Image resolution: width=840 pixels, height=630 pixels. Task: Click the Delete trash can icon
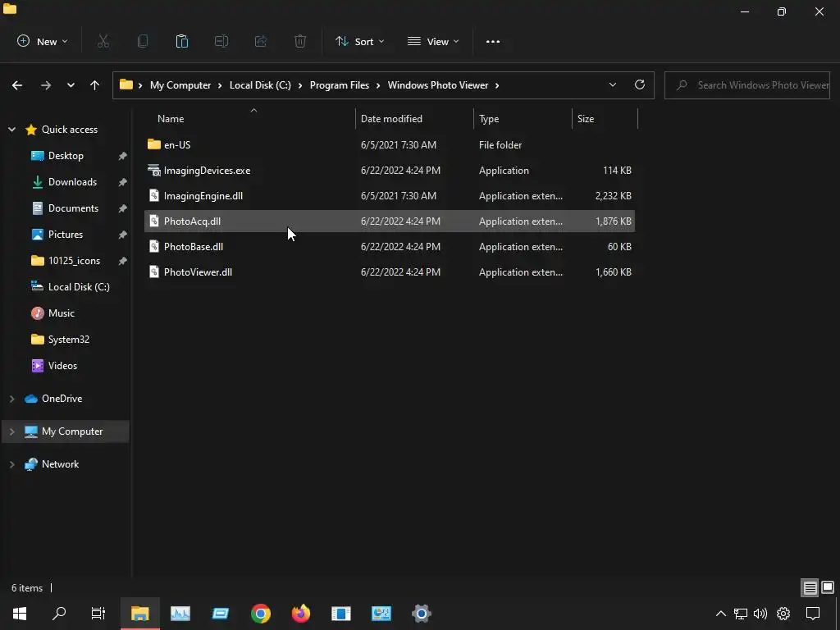coord(300,41)
